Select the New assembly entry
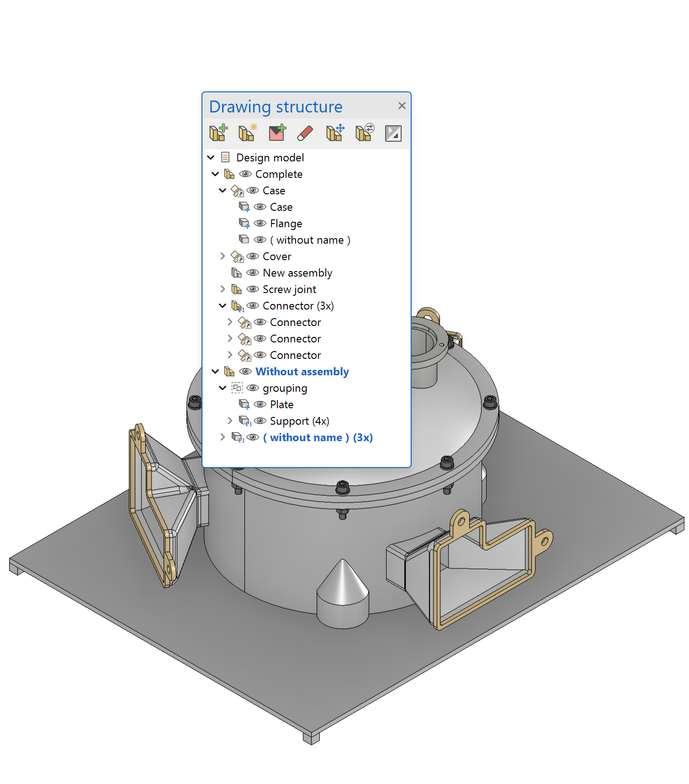Viewport: 689px width, 784px height. coord(297,273)
